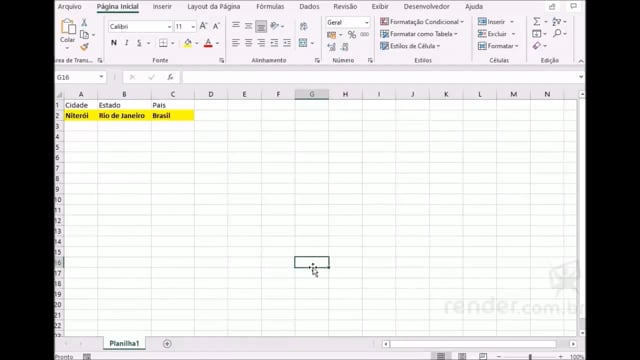Click the Cut scissors icon

click(84, 22)
